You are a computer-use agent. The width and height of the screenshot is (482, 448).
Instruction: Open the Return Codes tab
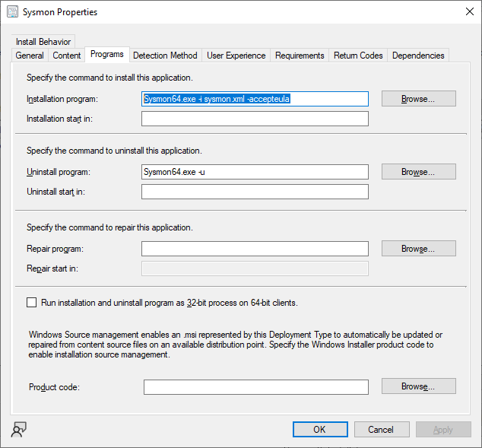pos(358,56)
